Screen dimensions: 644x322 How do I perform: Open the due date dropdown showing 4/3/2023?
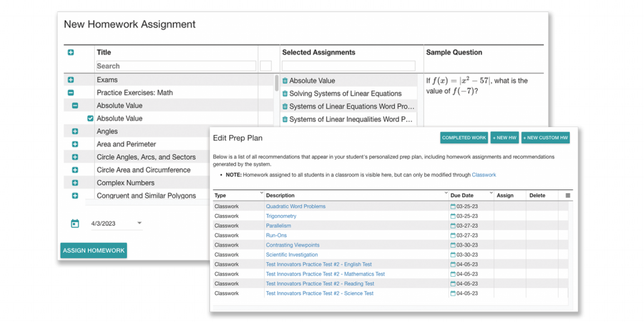tap(139, 223)
